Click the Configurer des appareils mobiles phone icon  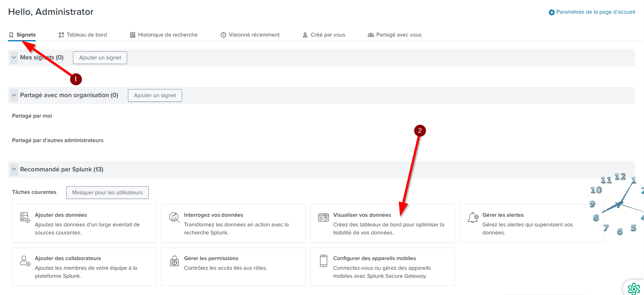click(323, 261)
